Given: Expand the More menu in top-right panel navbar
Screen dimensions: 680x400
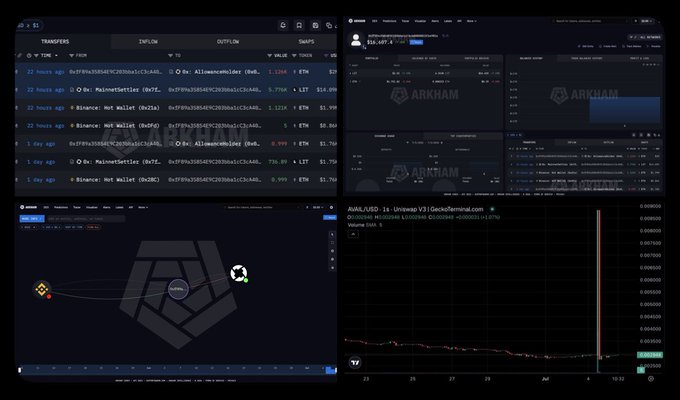Looking at the screenshot, I should 471,21.
